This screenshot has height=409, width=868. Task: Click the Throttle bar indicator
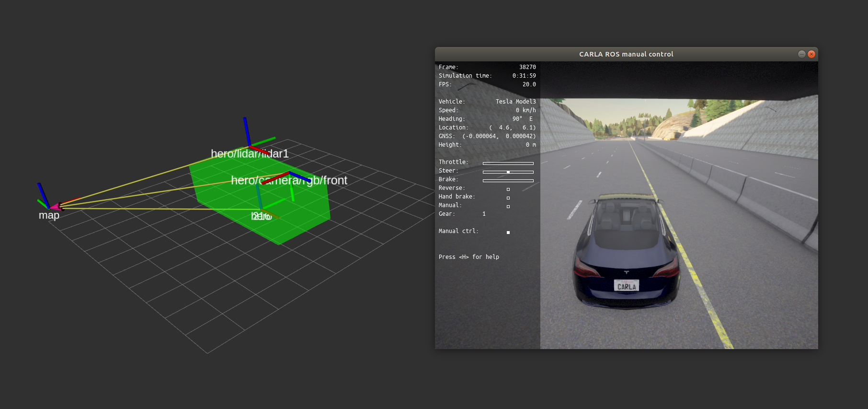point(508,164)
